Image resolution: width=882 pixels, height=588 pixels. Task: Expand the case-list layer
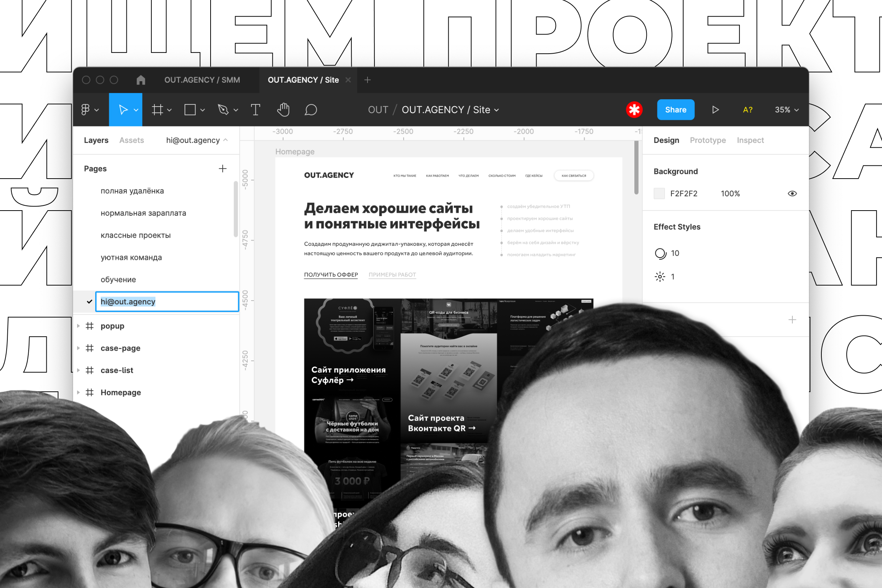tap(78, 370)
